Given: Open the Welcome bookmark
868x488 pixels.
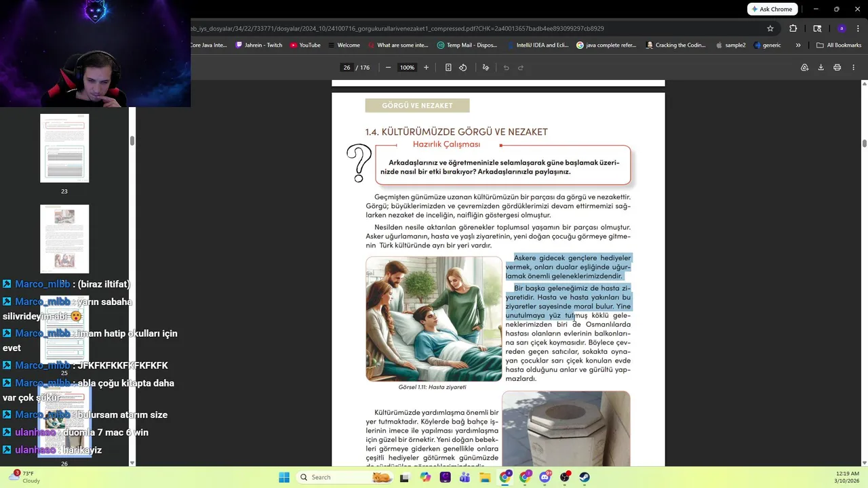Looking at the screenshot, I should point(343,45).
